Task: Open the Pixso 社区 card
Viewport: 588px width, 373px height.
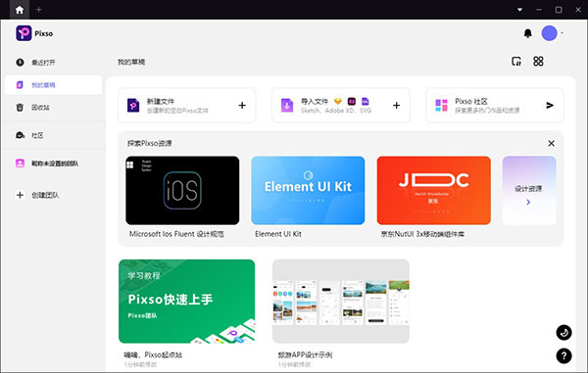Action: 495,105
